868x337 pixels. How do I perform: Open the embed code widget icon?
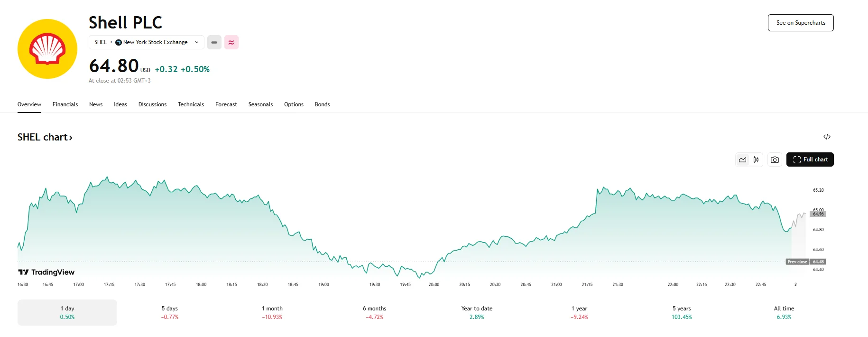click(x=827, y=137)
